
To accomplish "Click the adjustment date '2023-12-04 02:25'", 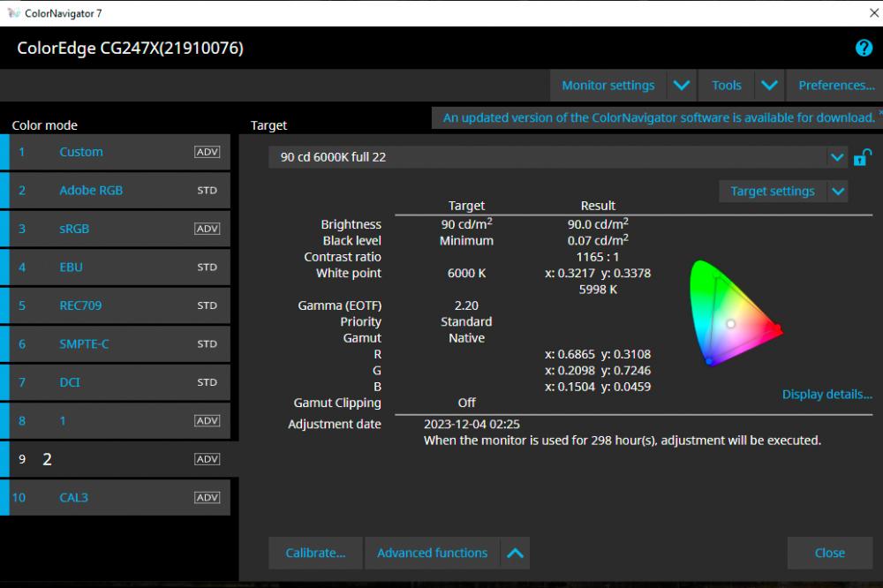I will coord(472,424).
